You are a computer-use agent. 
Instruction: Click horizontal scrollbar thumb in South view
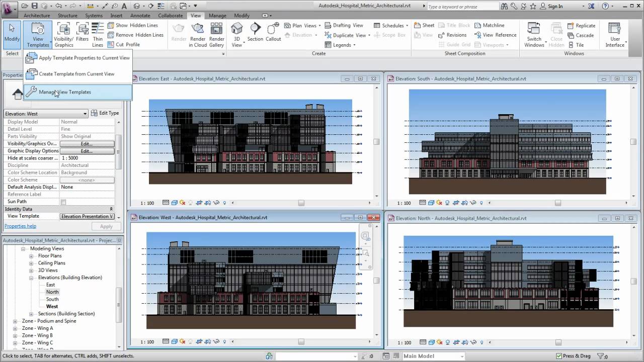tap(558, 203)
